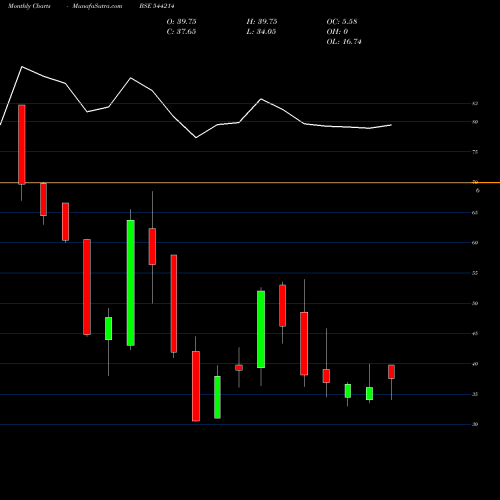The image size is (500, 500).
Task: Click the price axis label 50
Action: (x=475, y=304)
